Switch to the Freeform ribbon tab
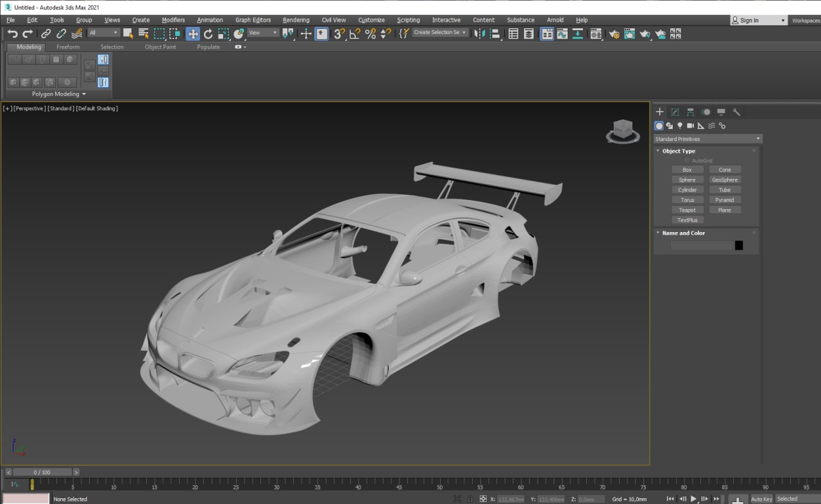 [x=68, y=47]
